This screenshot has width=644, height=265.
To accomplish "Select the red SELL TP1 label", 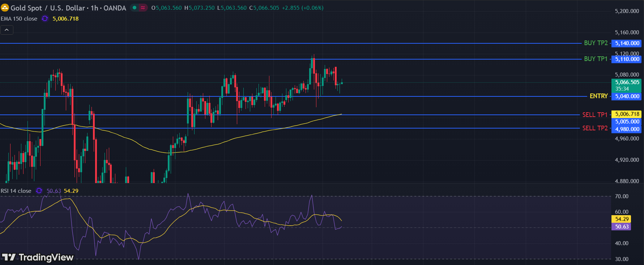I will point(594,114).
